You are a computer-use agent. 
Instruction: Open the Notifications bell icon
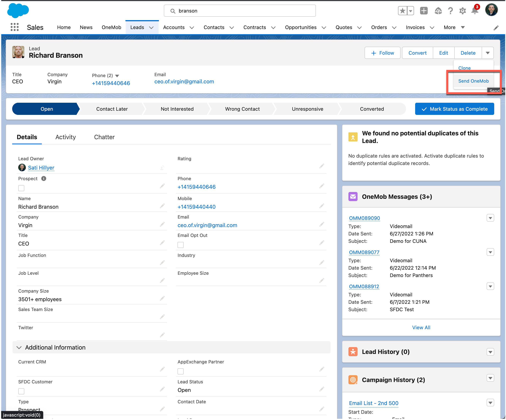tap(475, 11)
